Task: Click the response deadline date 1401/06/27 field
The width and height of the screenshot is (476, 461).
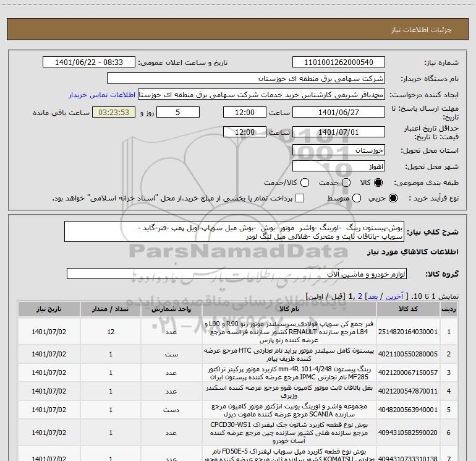Action: [338, 113]
